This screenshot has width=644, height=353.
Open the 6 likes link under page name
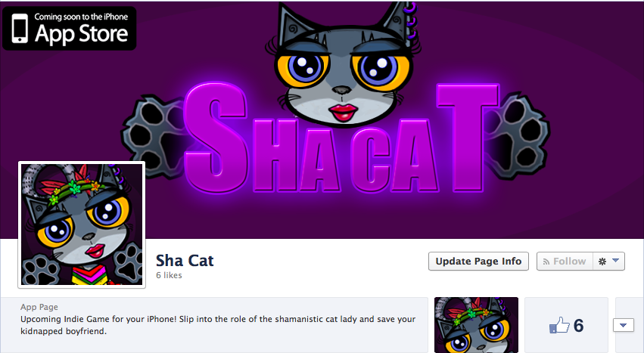[x=169, y=275]
